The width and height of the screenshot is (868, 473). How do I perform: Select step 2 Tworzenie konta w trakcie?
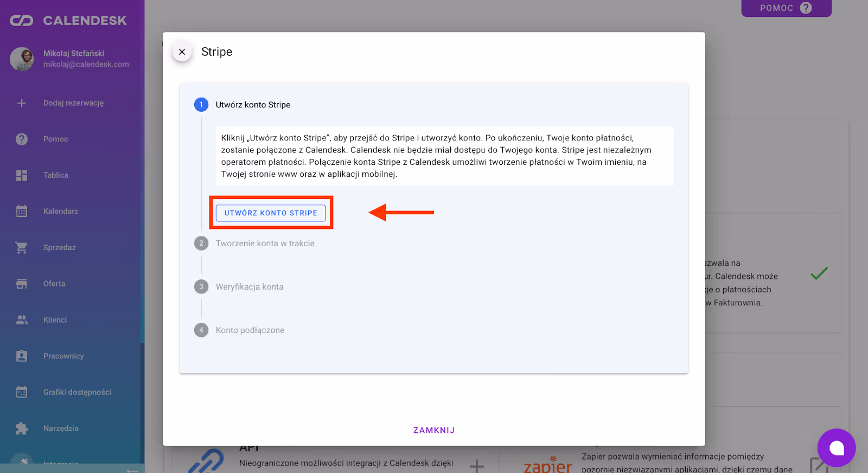(x=265, y=244)
